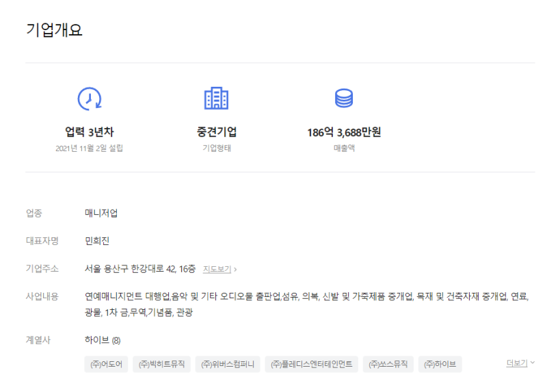Click the (주)위버스컴퍼니 affiliate tag
The width and height of the screenshot is (547, 392).
[x=227, y=364]
